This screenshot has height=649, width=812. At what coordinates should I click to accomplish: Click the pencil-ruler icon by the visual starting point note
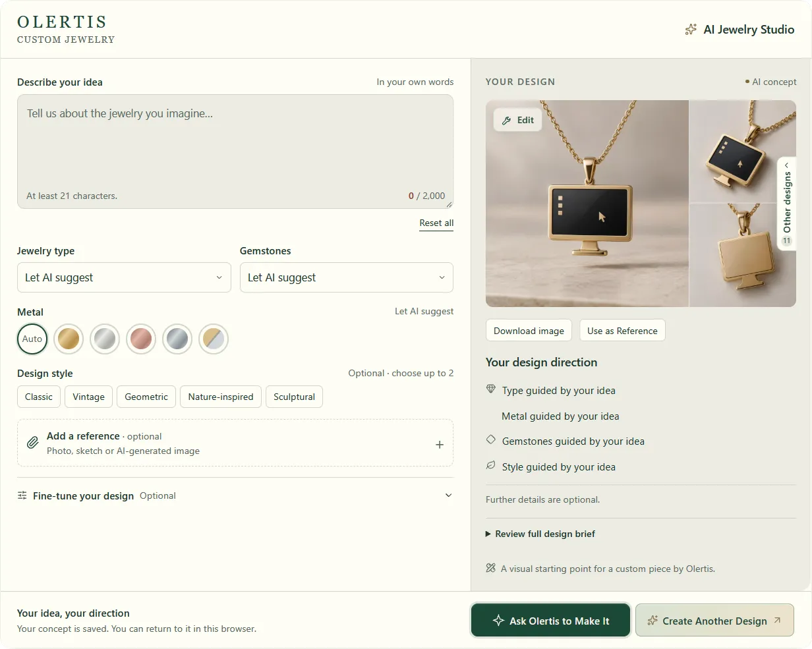[x=491, y=568]
